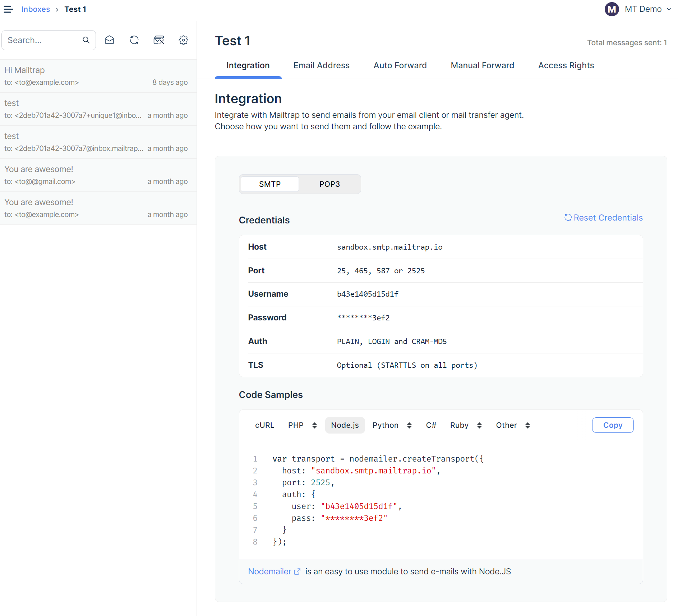This screenshot has height=616, width=678.
Task: Refresh the inbox message list
Action: 134,40
